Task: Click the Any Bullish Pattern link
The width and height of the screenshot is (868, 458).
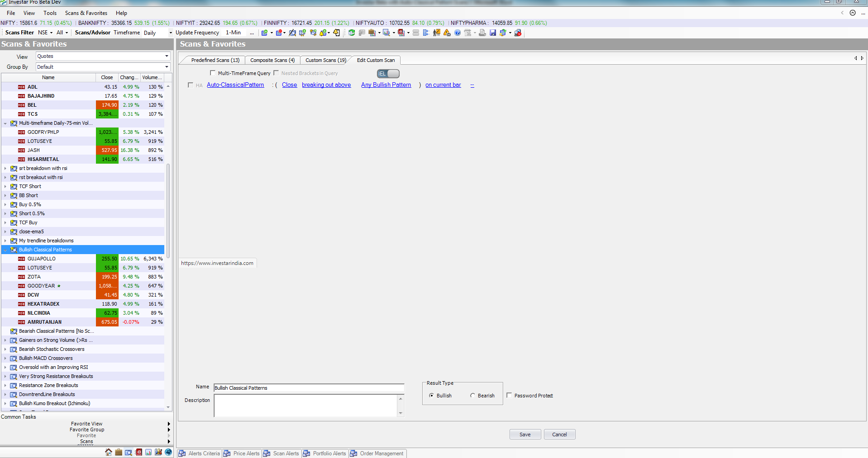Action: pyautogui.click(x=386, y=85)
